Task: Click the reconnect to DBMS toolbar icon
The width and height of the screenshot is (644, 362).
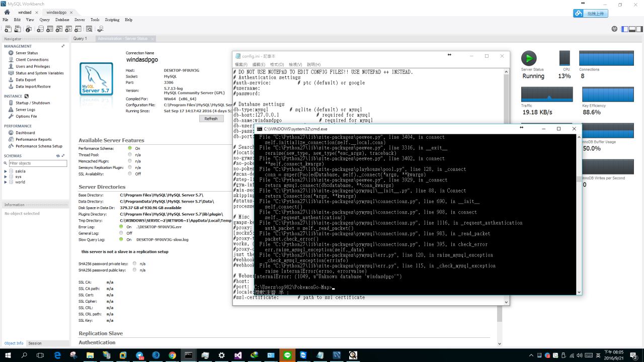Action: (x=100, y=29)
